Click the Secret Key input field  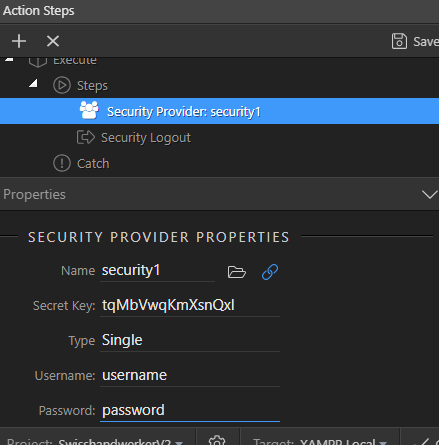click(x=190, y=306)
